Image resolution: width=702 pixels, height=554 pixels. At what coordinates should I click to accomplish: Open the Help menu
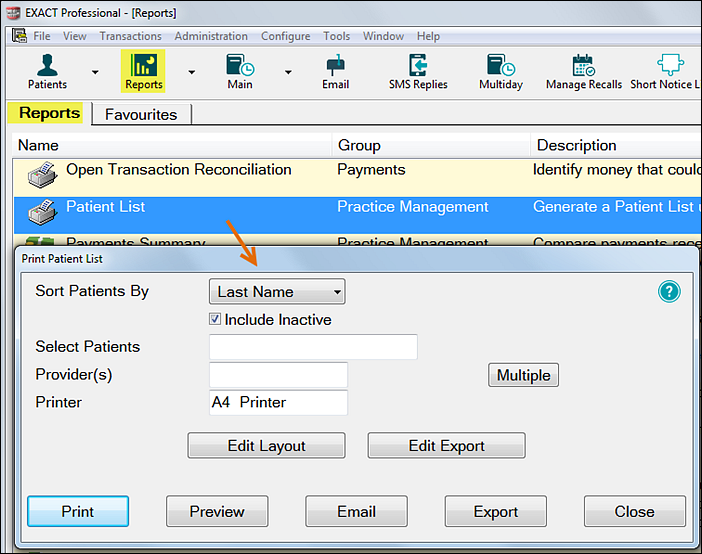pyautogui.click(x=428, y=36)
